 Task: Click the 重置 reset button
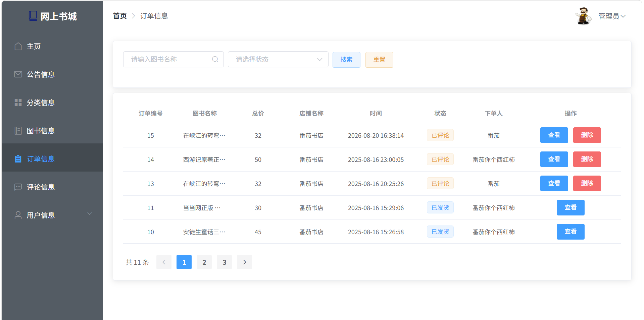379,60
